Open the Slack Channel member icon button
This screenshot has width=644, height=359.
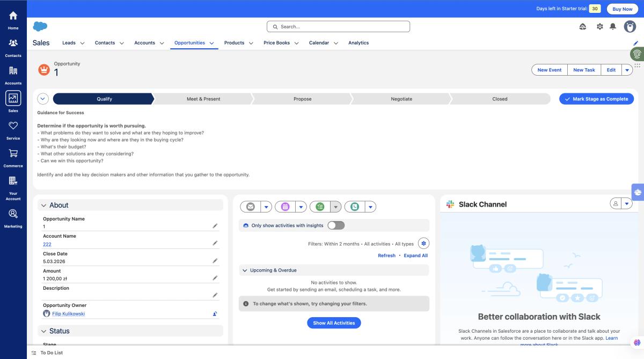(x=616, y=203)
